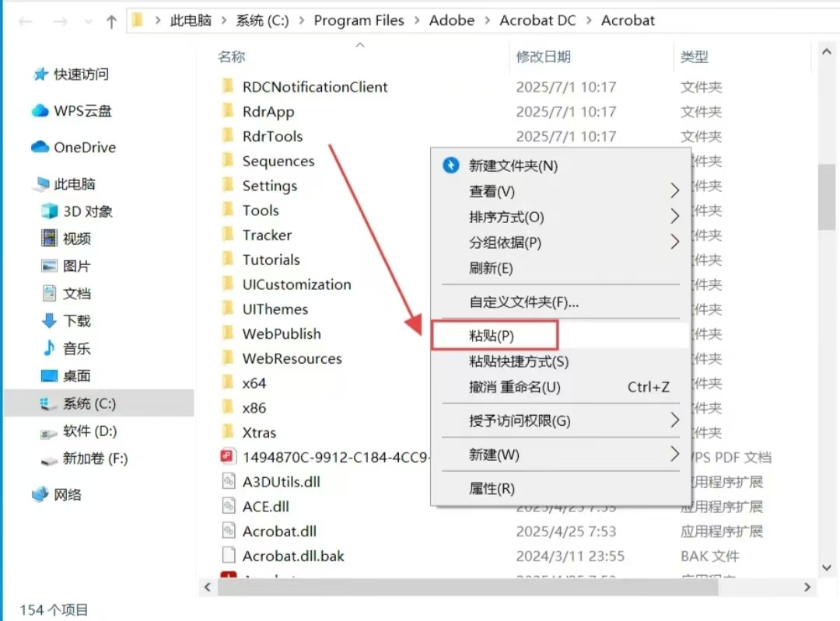Sort by 名称 column header

point(232,56)
